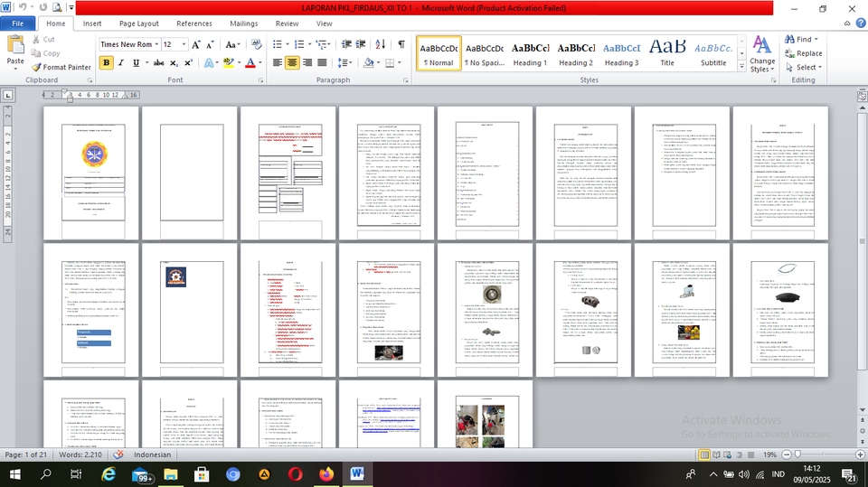Click the Replace tool

803,53
